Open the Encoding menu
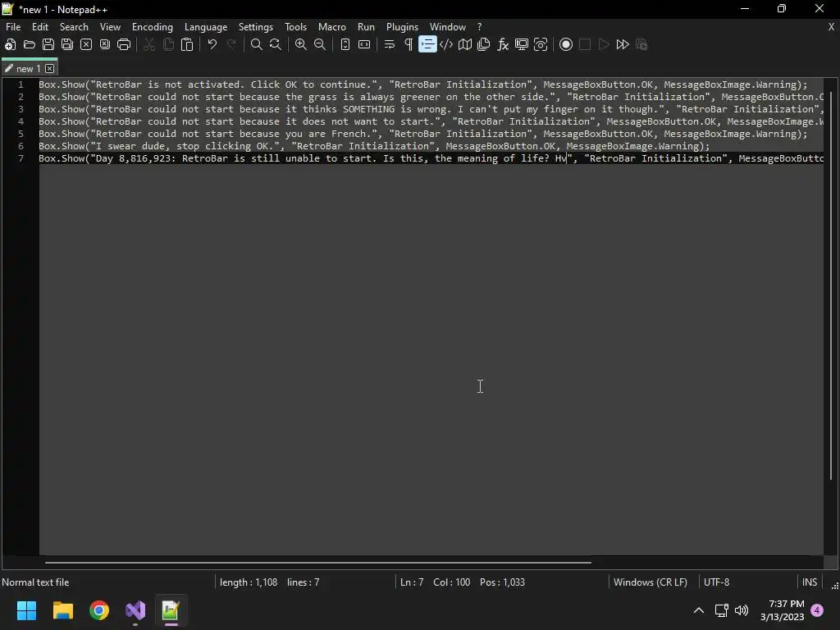Viewport: 840px width, 630px height. point(153,27)
